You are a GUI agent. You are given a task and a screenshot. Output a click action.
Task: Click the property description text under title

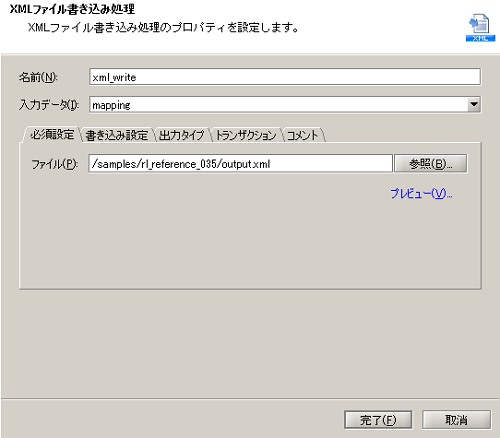point(163,28)
